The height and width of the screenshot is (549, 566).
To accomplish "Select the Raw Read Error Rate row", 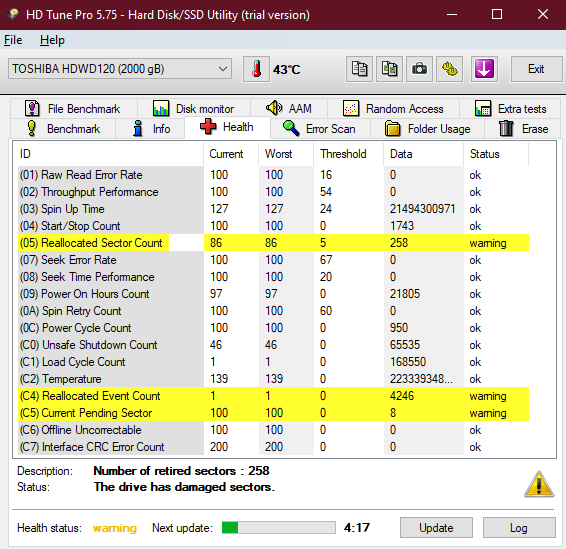I will 273,175.
